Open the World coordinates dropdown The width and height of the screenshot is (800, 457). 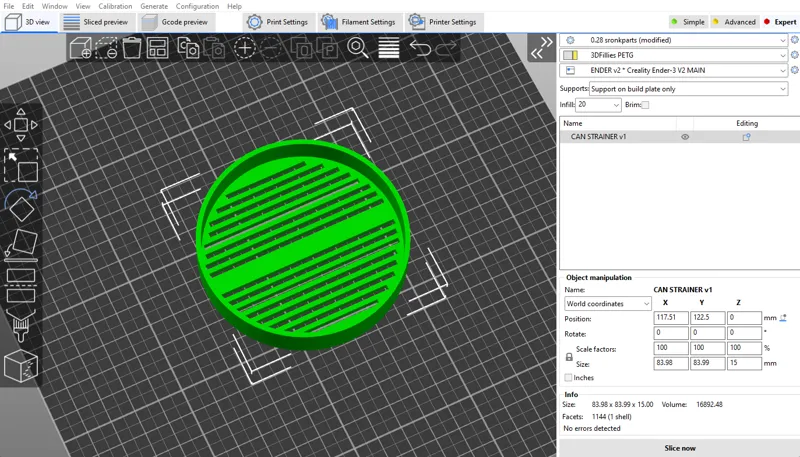tap(608, 303)
